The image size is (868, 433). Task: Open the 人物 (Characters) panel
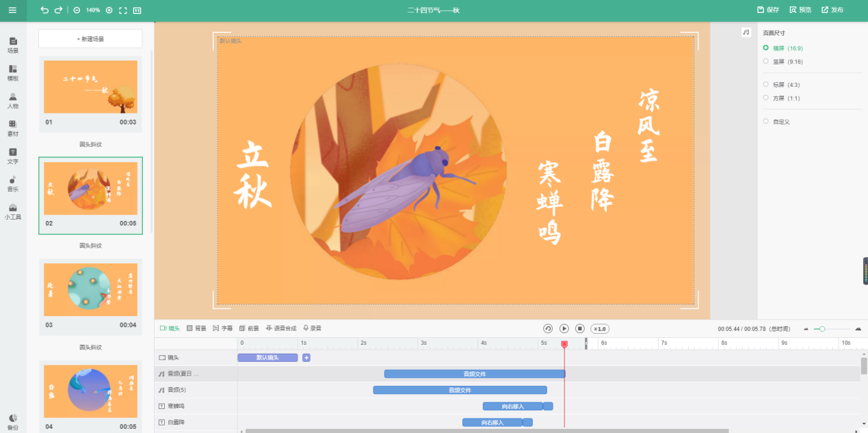coord(12,101)
